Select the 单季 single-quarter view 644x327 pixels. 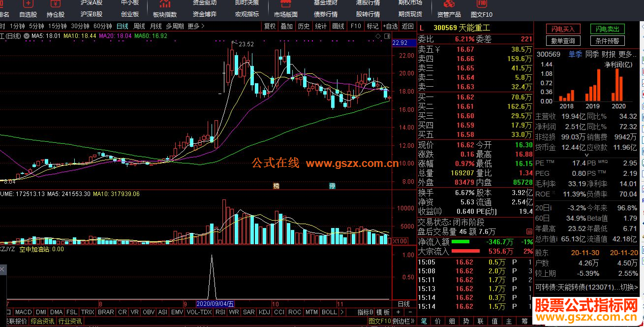[x=576, y=54]
